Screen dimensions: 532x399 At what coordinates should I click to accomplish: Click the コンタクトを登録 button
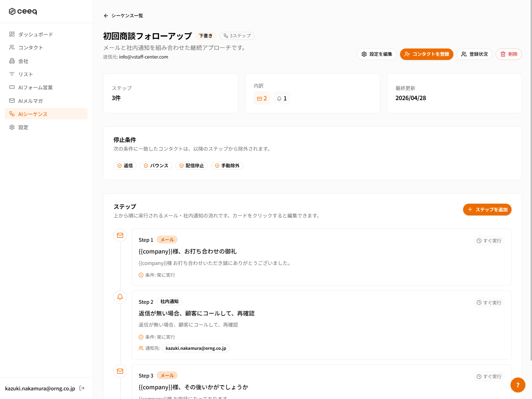point(427,54)
